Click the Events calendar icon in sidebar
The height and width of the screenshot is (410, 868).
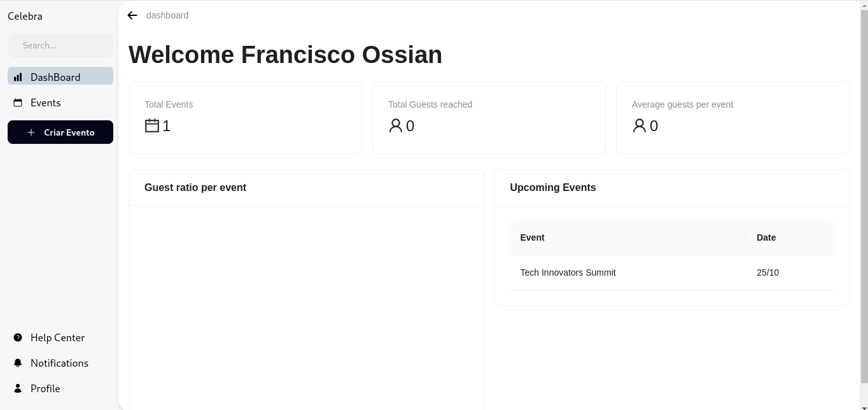click(x=18, y=102)
